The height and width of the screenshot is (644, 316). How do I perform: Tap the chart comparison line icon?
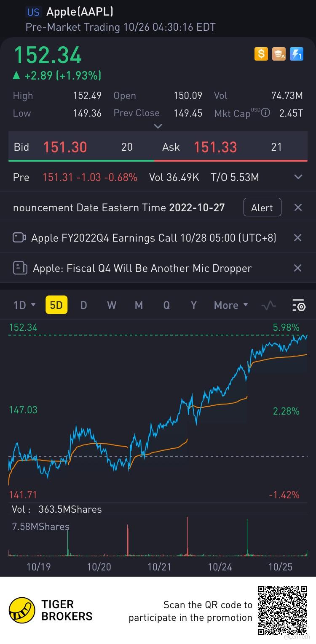click(x=269, y=306)
